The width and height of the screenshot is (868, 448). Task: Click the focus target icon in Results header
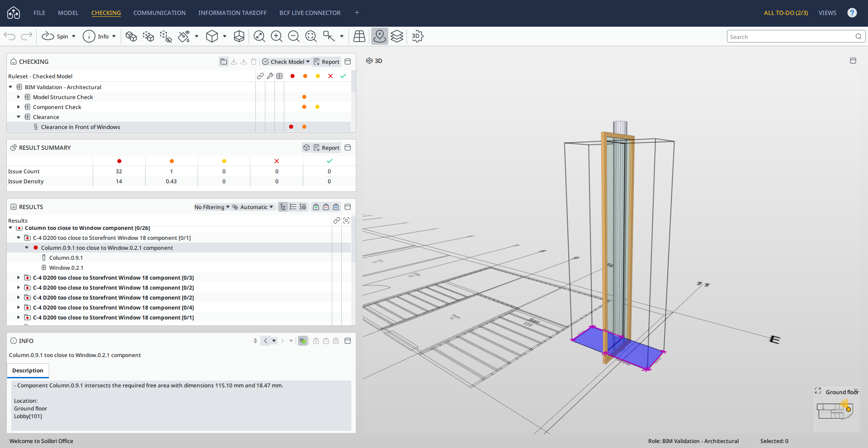[346, 220]
